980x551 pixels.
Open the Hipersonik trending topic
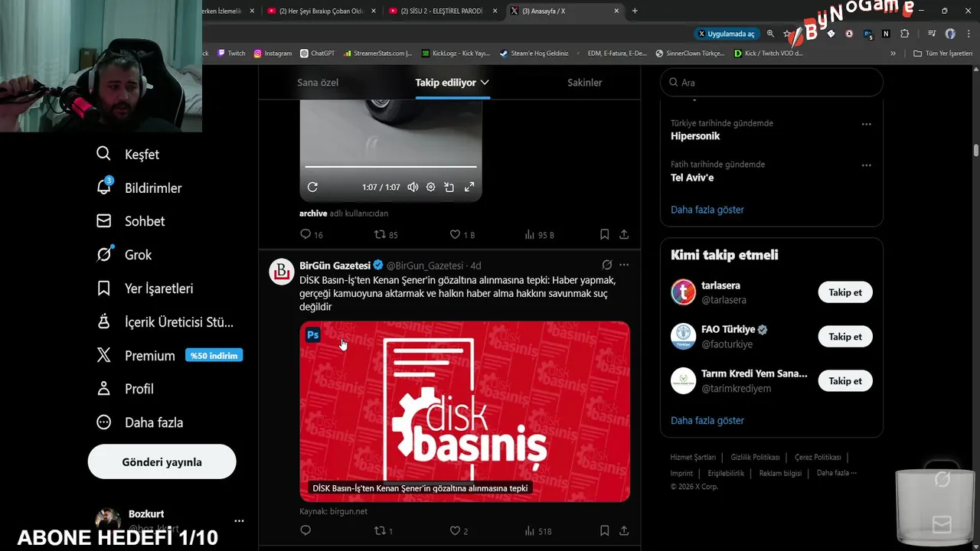(695, 136)
